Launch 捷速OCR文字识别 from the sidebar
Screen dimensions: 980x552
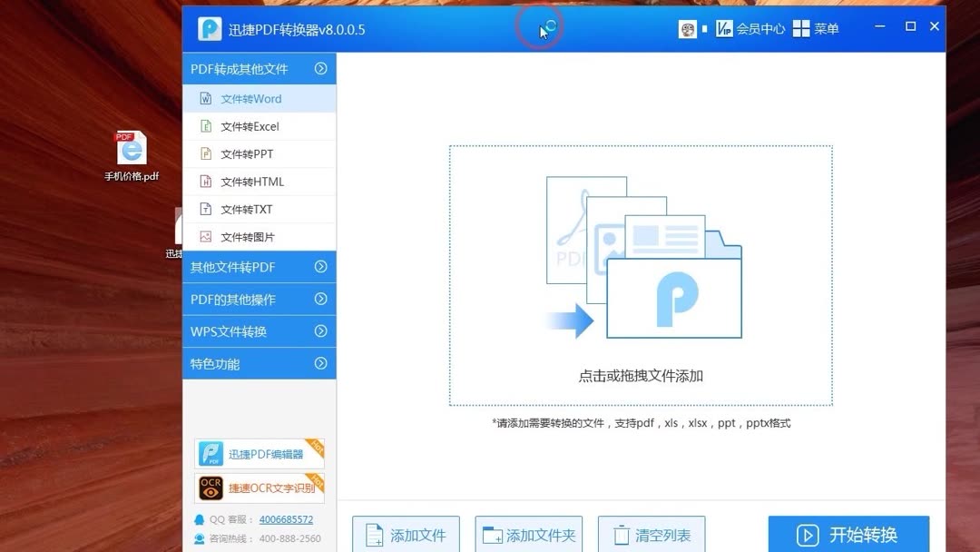pyautogui.click(x=210, y=488)
